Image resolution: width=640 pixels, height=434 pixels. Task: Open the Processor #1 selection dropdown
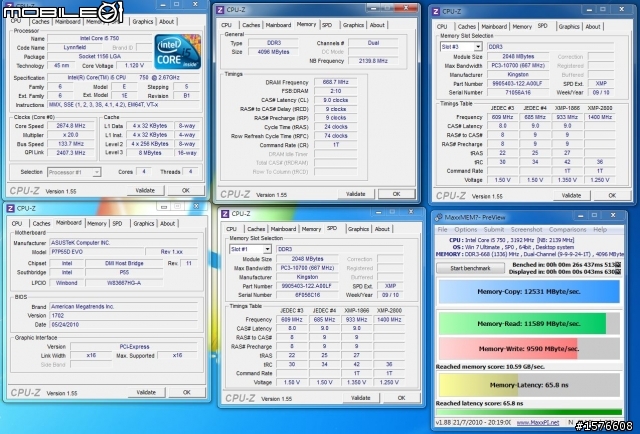point(96,172)
